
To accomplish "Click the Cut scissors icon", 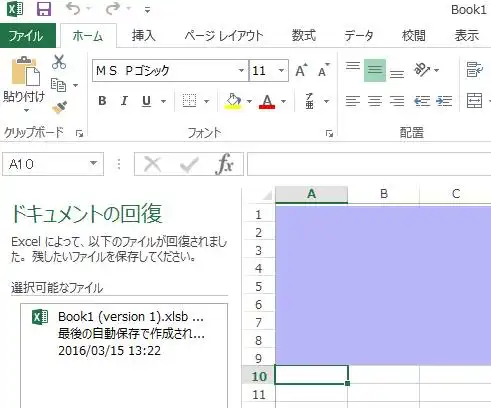I will click(59, 62).
